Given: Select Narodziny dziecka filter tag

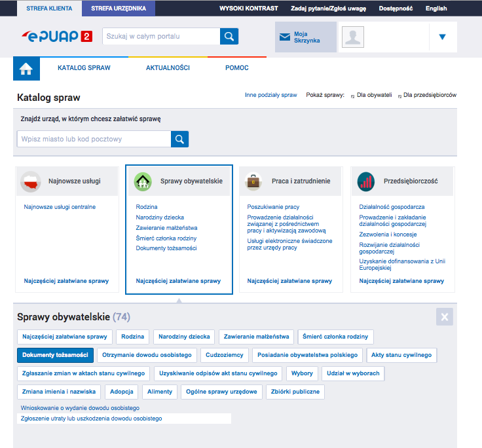Looking at the screenshot, I should pyautogui.click(x=184, y=337).
